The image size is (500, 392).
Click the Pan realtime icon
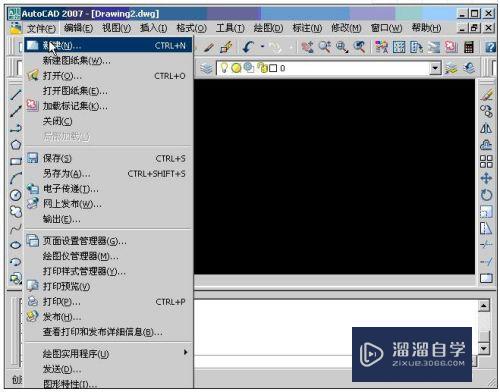pos(307,47)
